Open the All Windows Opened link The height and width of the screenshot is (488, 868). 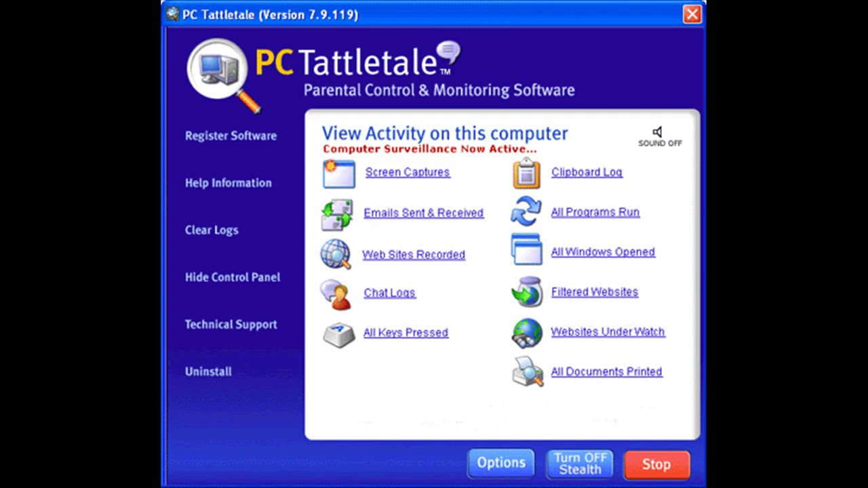603,252
